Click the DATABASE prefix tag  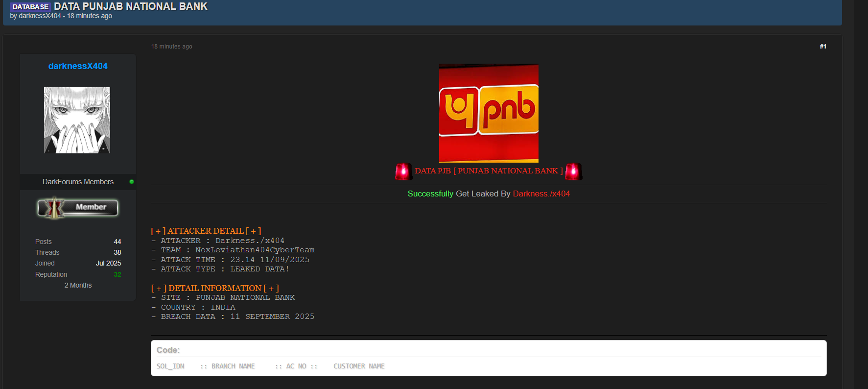click(30, 7)
